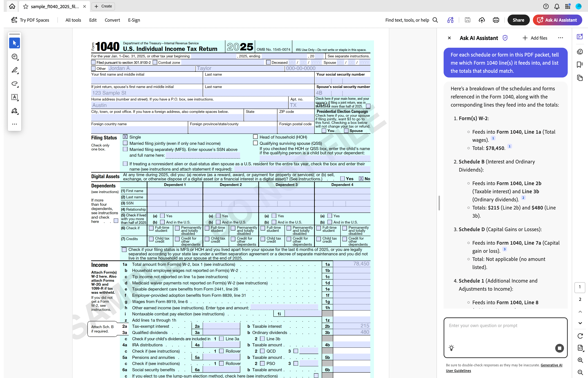Open the bookmarks panel icon
The height and width of the screenshot is (378, 588).
580,65
